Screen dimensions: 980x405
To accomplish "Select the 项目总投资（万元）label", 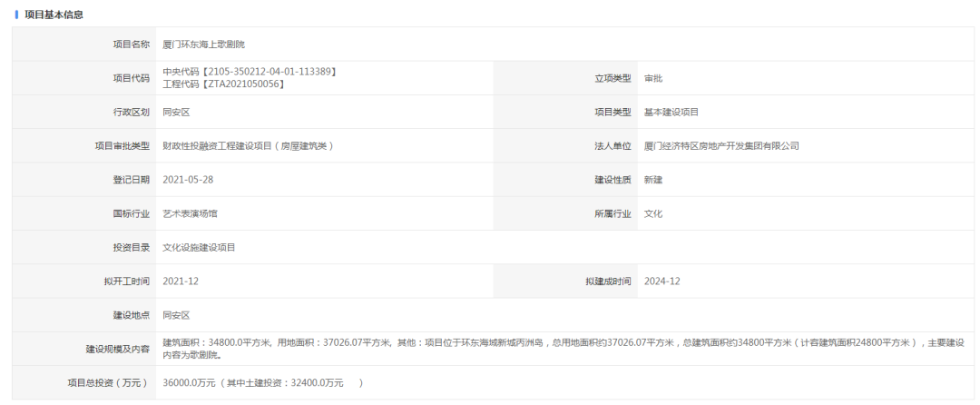I will pyautogui.click(x=109, y=383).
